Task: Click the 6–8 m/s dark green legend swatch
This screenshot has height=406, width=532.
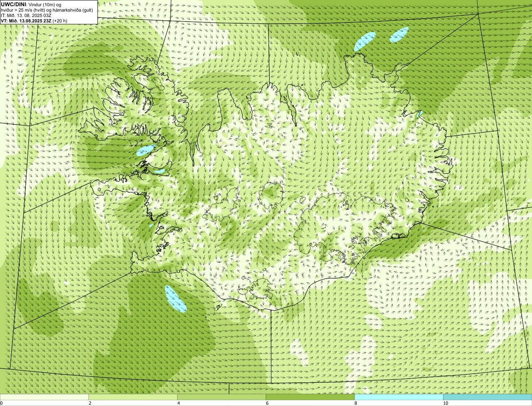Action: [x=310, y=397]
